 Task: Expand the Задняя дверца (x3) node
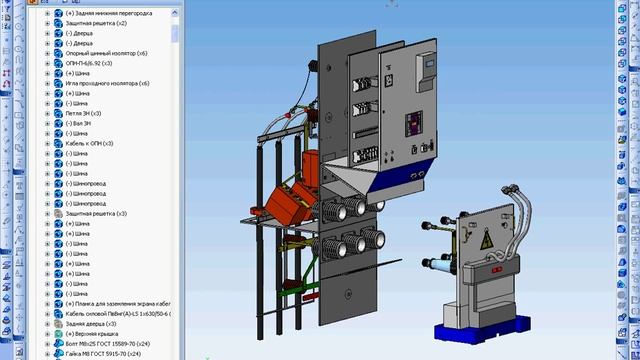[x=47, y=324]
